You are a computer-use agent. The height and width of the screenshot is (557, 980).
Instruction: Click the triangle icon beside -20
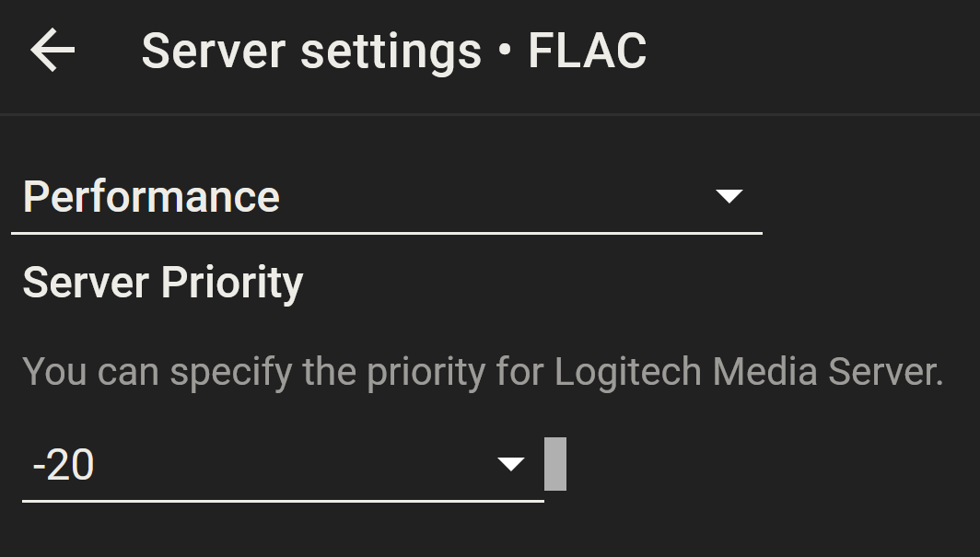[x=511, y=464]
